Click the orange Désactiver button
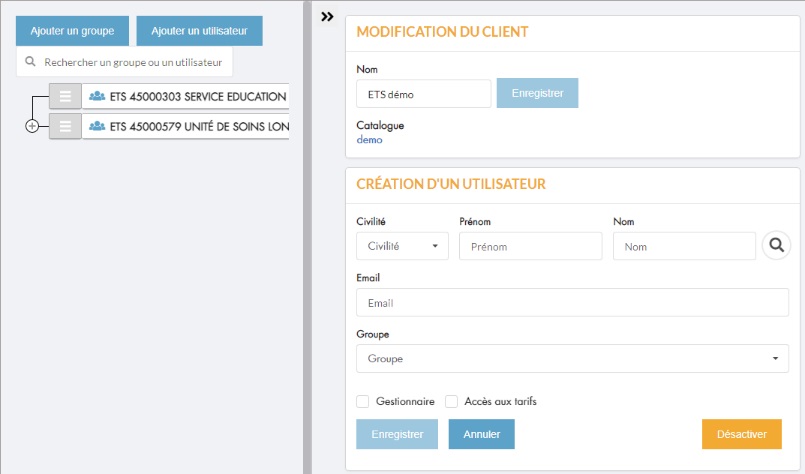Image resolution: width=805 pixels, height=474 pixels. pos(742,434)
